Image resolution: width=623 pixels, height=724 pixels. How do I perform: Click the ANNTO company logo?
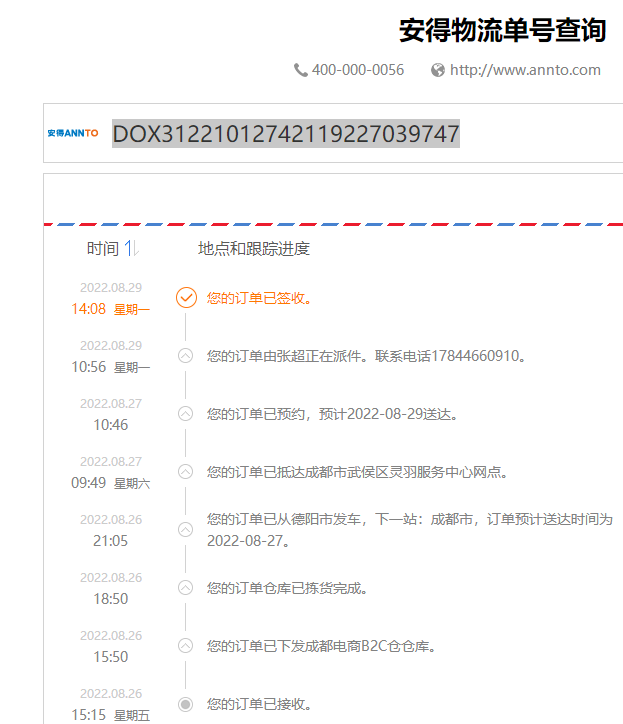point(73,133)
